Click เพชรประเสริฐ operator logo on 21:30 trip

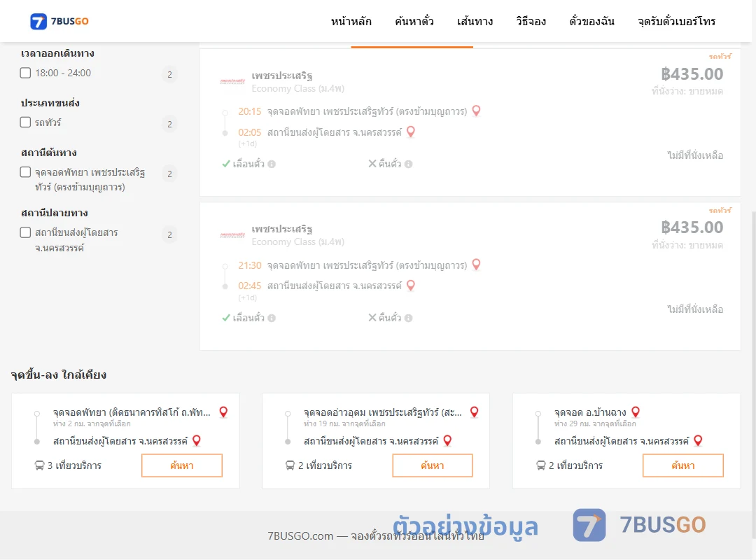(232, 235)
